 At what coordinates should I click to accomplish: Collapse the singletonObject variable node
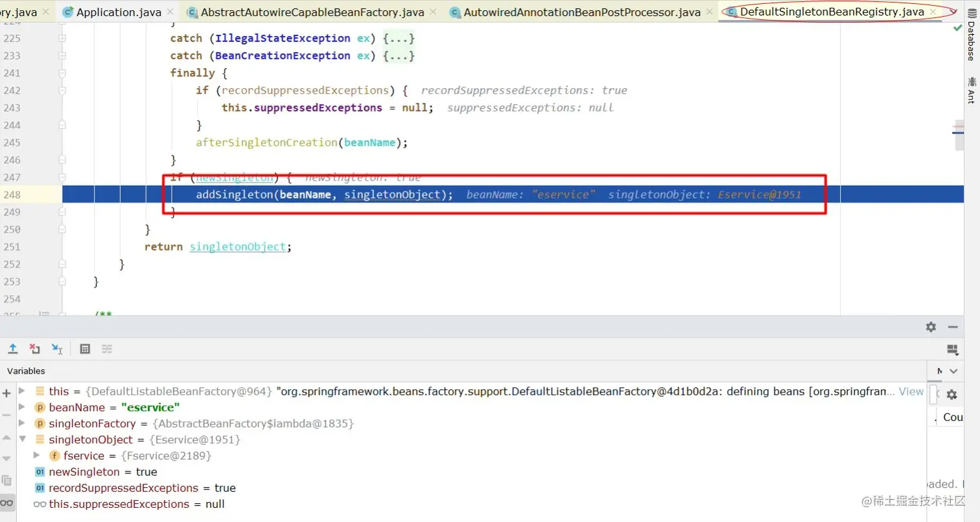point(22,440)
